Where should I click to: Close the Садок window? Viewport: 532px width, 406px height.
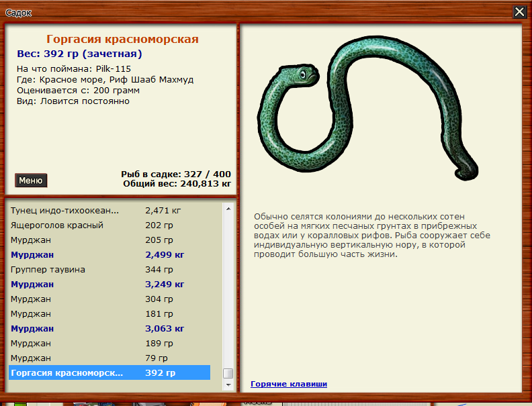519,12
